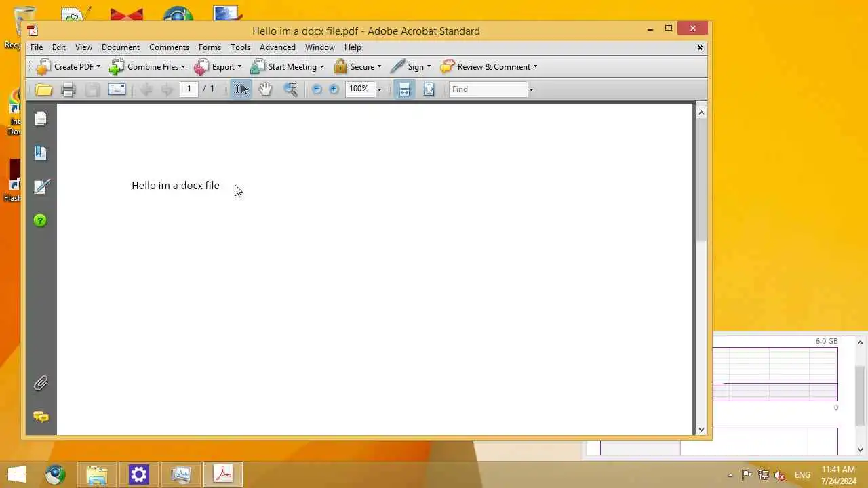Image resolution: width=868 pixels, height=488 pixels.
Task: Click the Zoom In plus button
Action: point(334,89)
